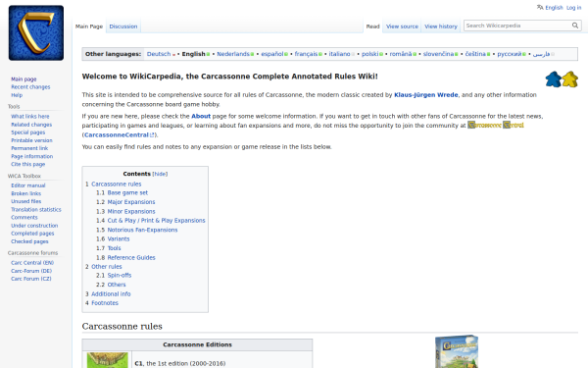Open Under construction pages

point(34,226)
